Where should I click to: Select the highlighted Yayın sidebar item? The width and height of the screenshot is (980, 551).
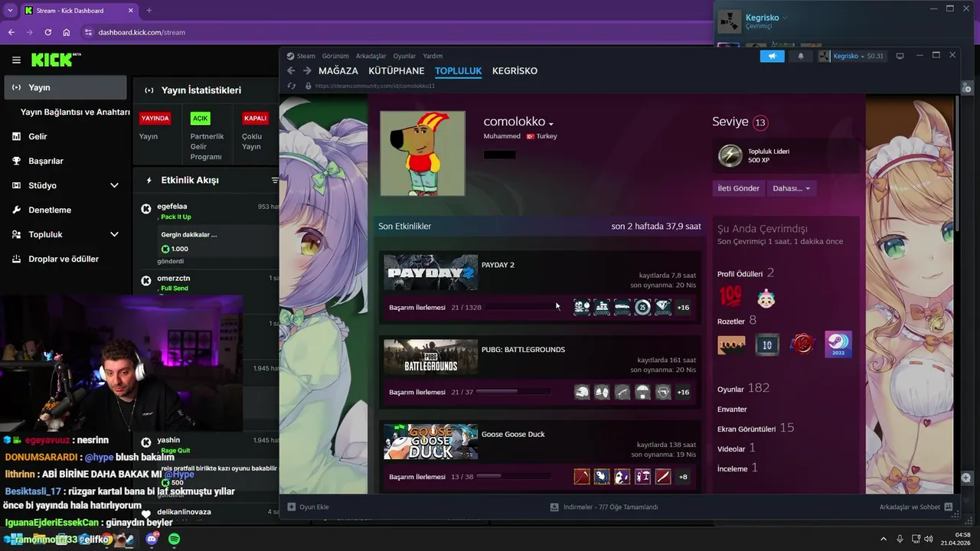click(x=65, y=87)
